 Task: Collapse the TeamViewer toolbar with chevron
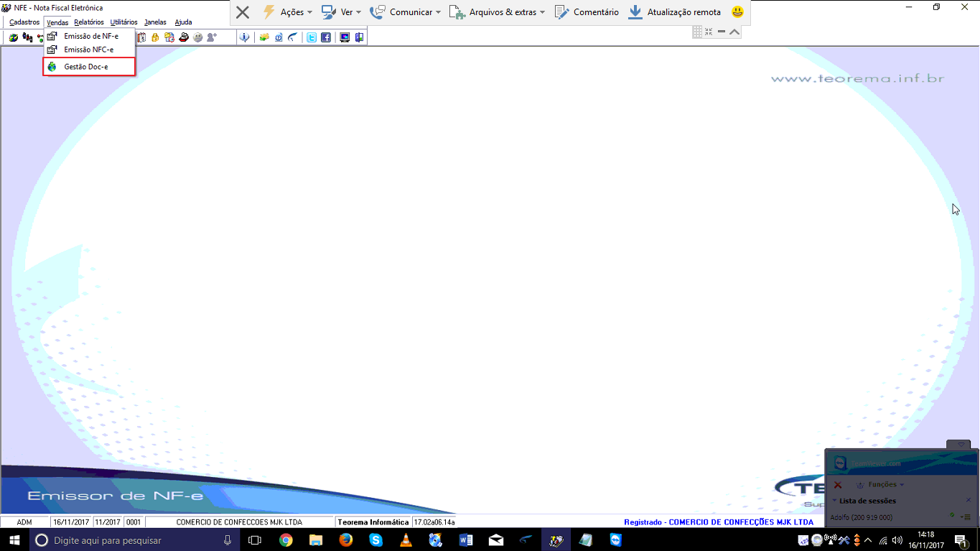coord(734,32)
